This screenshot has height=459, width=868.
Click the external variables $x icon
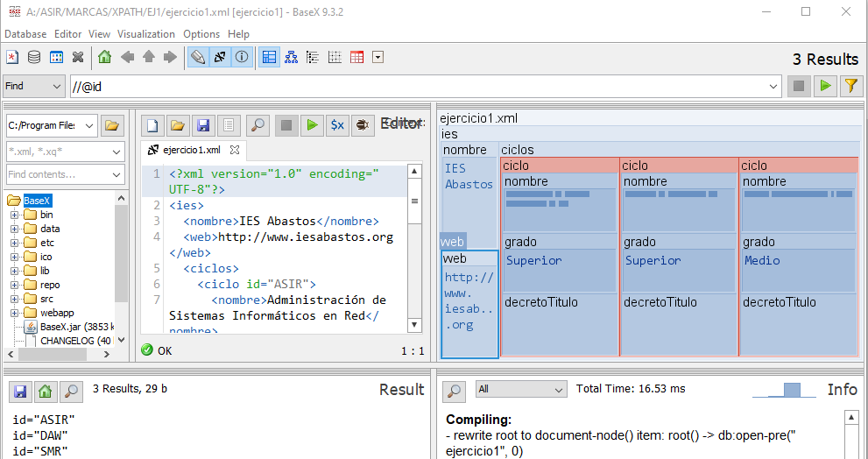[336, 125]
